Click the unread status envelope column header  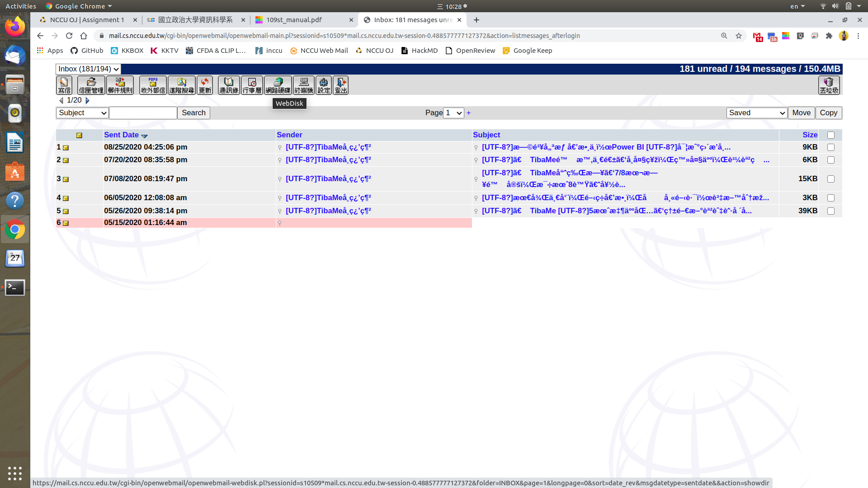point(79,135)
